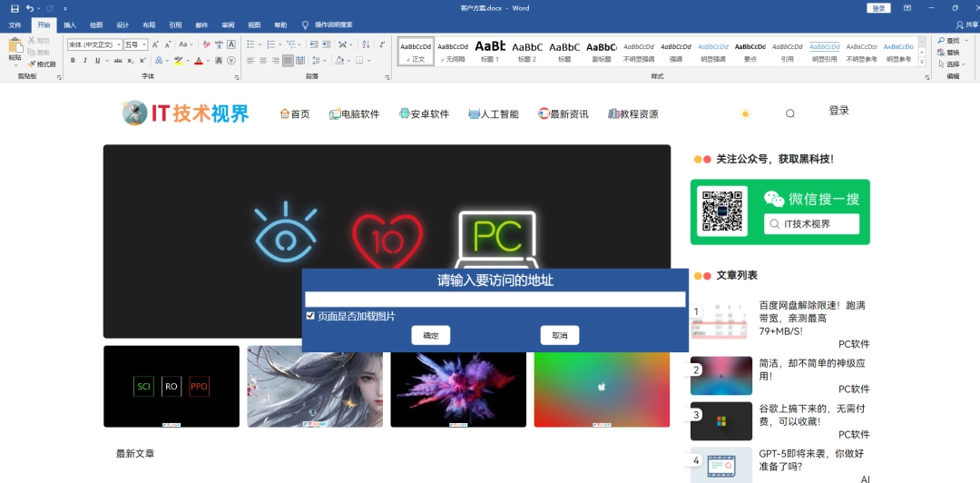Click the 确定 button in the dialog
Viewport: 980px width, 483px height.
coord(431,335)
